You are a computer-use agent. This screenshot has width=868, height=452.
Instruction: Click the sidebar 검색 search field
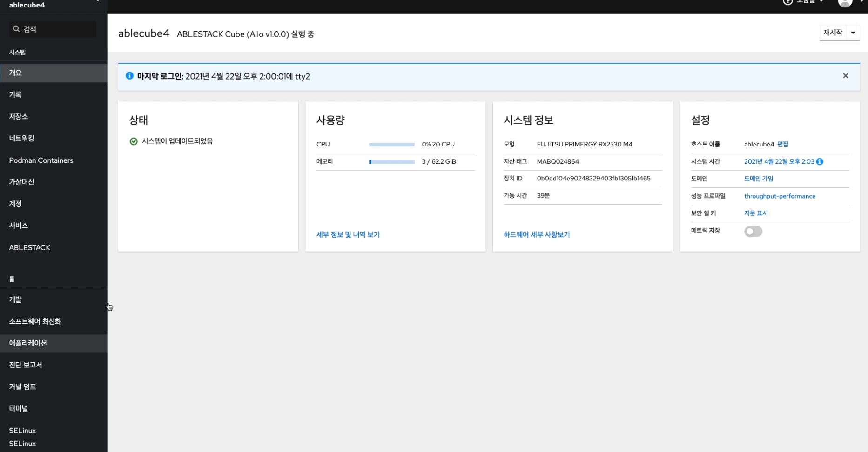click(53, 29)
